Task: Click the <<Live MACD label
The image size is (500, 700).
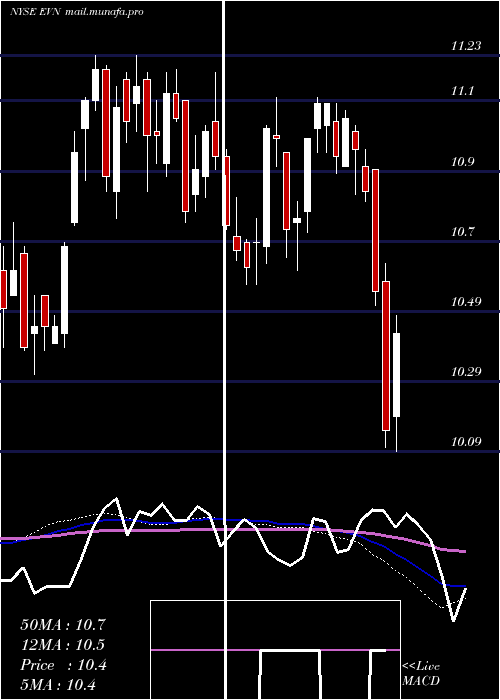Action: tap(421, 673)
